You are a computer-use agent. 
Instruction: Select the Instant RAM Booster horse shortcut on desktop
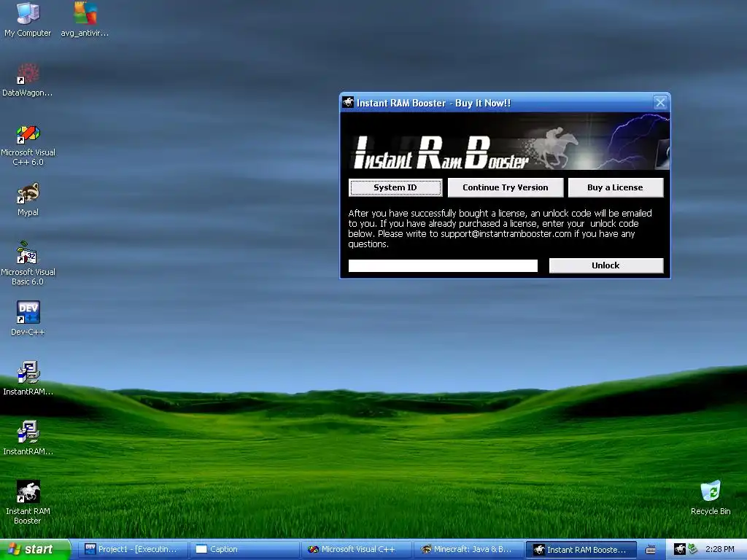click(x=28, y=502)
